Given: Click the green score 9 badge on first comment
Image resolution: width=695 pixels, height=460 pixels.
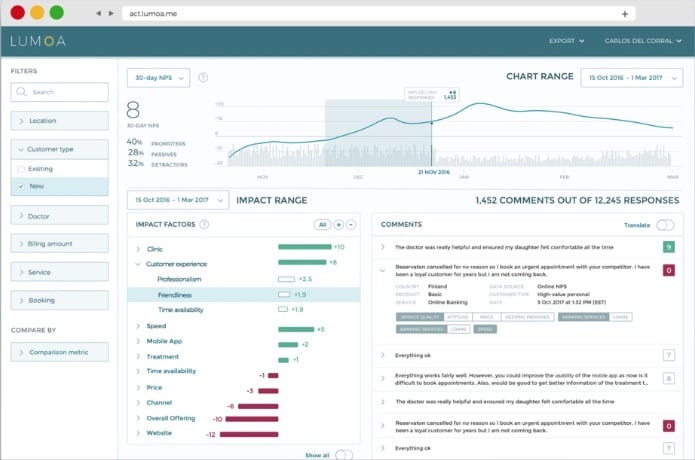Looking at the screenshot, I should pos(668,247).
